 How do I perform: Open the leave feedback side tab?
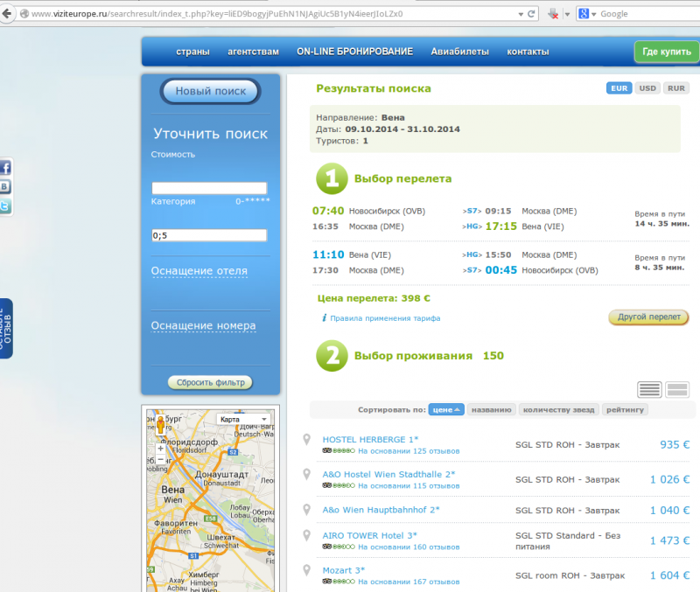click(x=6, y=328)
